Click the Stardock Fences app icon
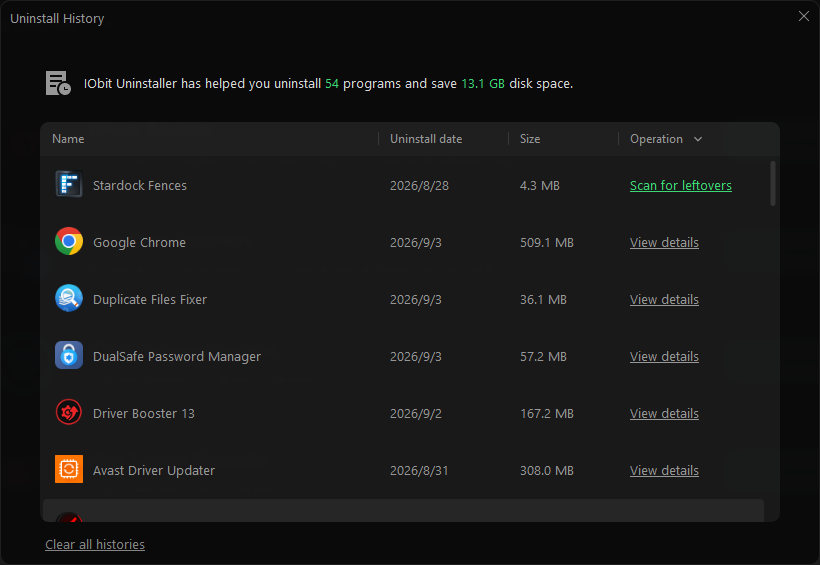The image size is (820, 565). pyautogui.click(x=69, y=184)
